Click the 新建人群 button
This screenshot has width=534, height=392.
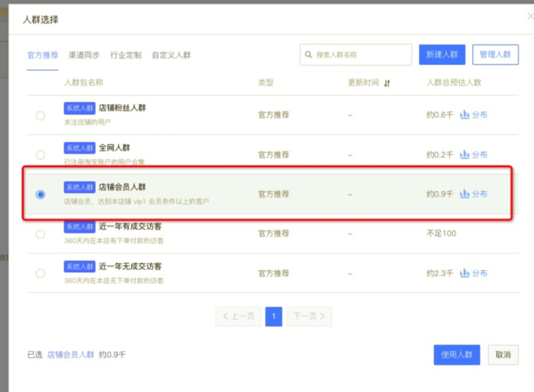point(443,55)
